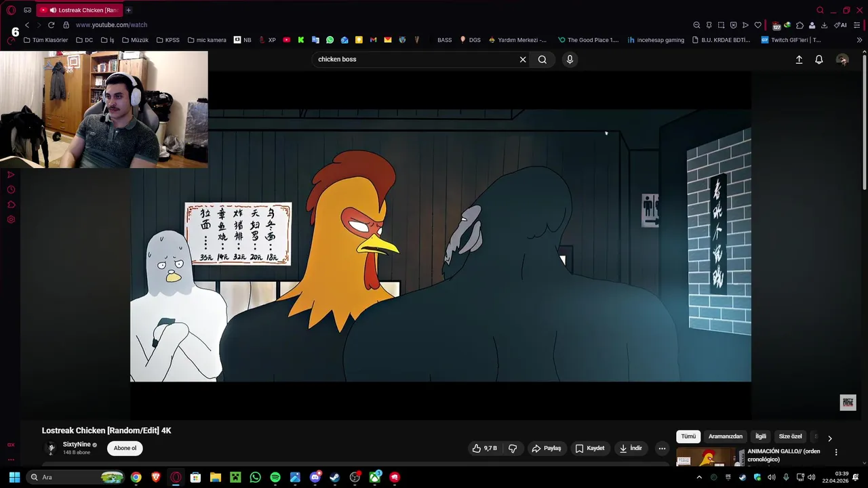Open the Gmail bookmark icon
The width and height of the screenshot is (868, 488).
373,40
